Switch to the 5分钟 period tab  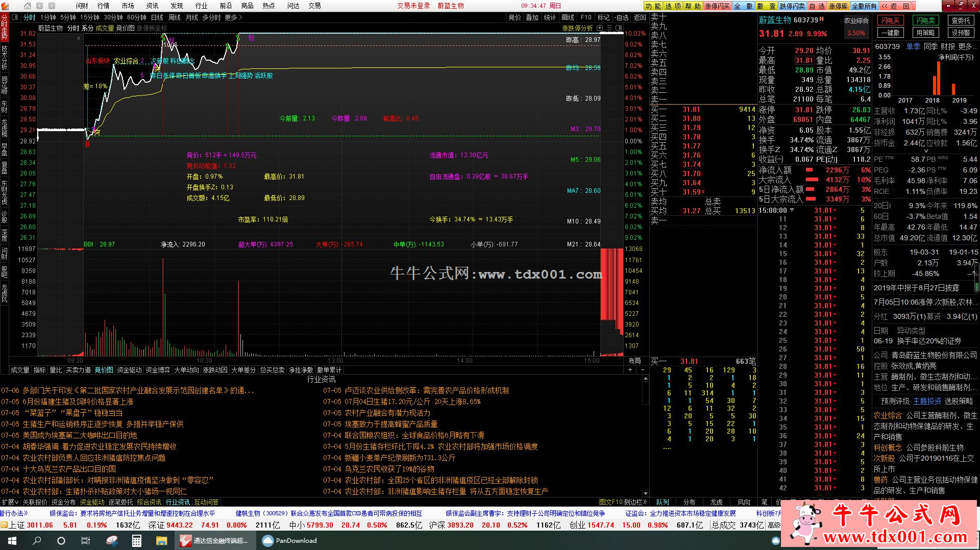point(68,17)
